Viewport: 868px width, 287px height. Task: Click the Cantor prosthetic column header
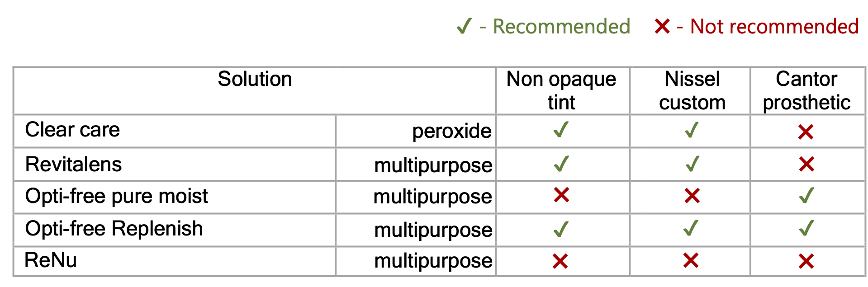[x=806, y=90]
